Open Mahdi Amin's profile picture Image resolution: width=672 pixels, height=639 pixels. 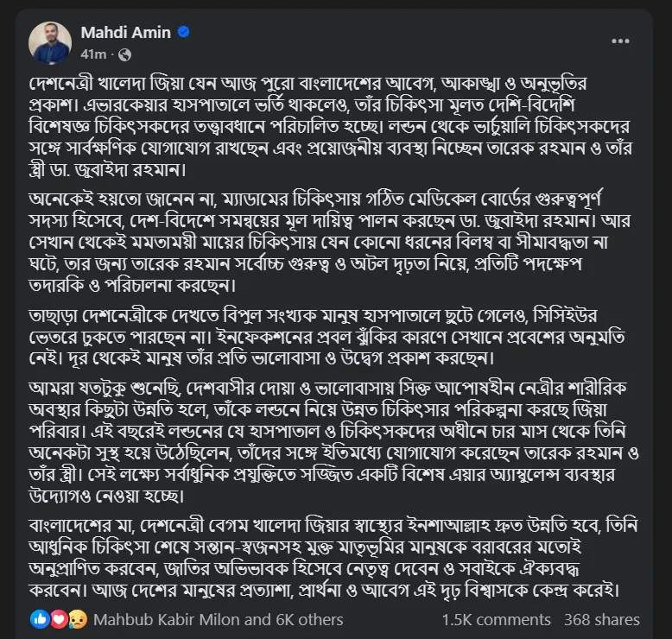click(x=49, y=43)
